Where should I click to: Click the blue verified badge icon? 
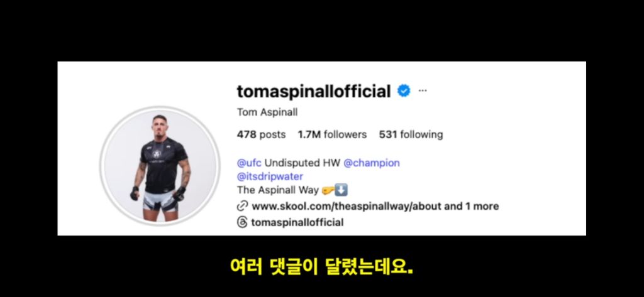click(404, 91)
